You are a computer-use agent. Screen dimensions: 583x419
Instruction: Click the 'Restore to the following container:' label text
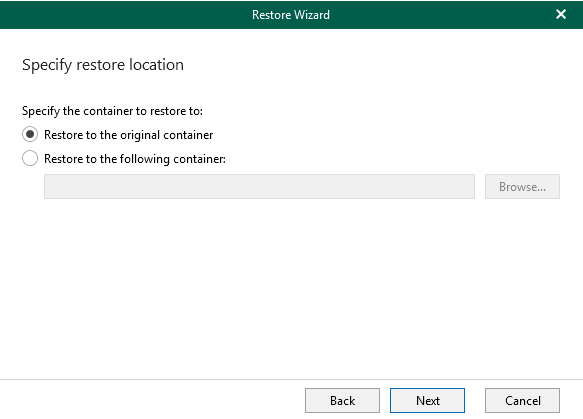click(135, 159)
